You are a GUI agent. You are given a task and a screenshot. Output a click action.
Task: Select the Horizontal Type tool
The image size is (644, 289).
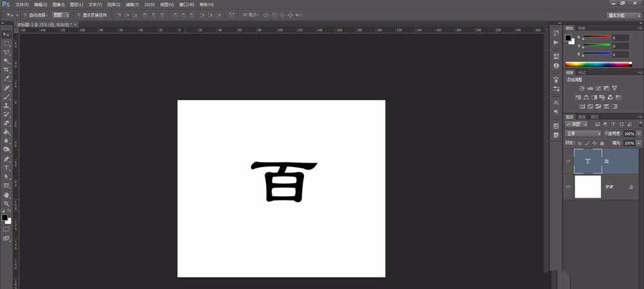pos(6,167)
